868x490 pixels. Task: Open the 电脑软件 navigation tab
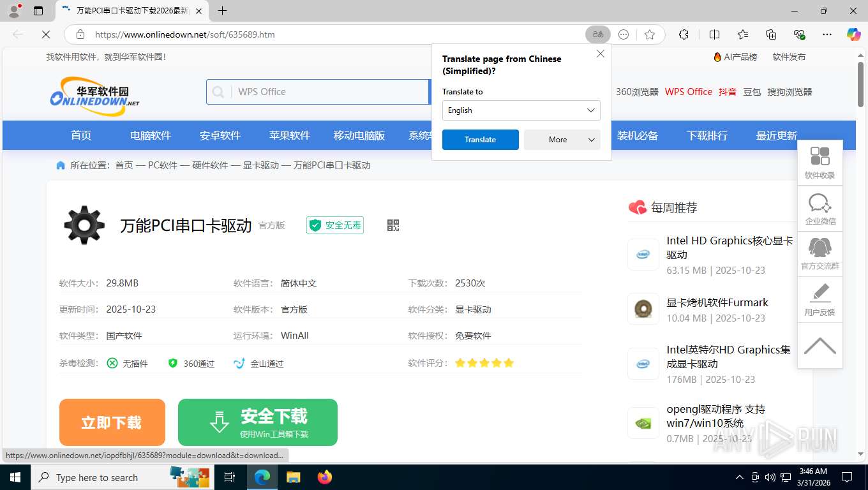[x=151, y=135]
